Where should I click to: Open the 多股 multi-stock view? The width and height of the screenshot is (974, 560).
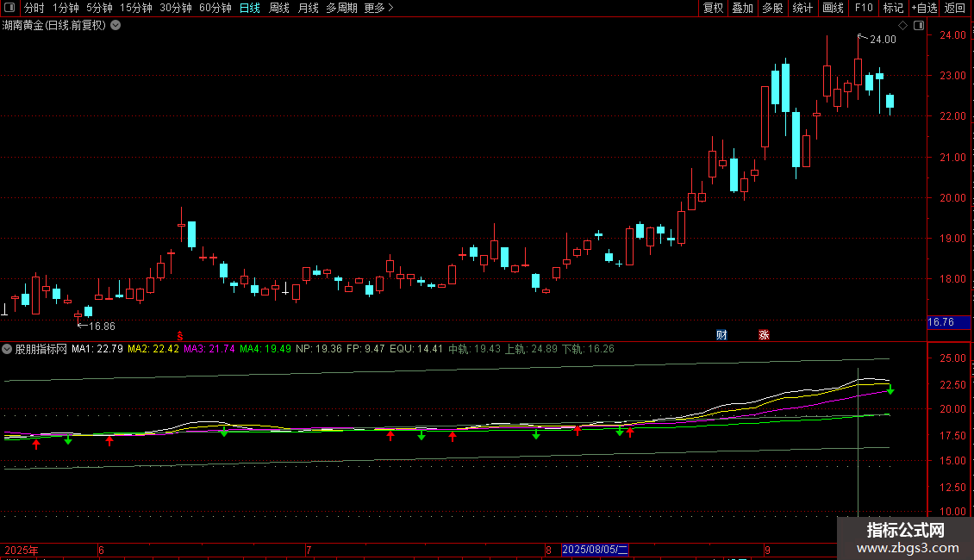pyautogui.click(x=772, y=8)
